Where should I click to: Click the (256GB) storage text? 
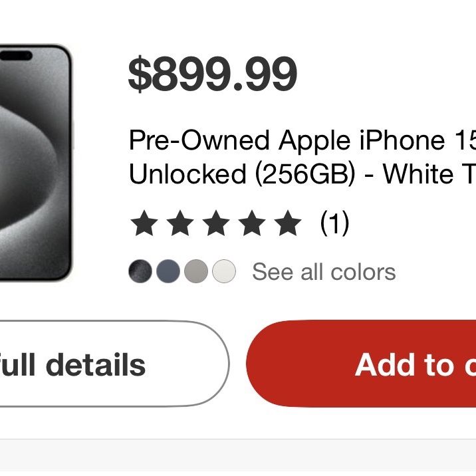pyautogui.click(x=305, y=174)
